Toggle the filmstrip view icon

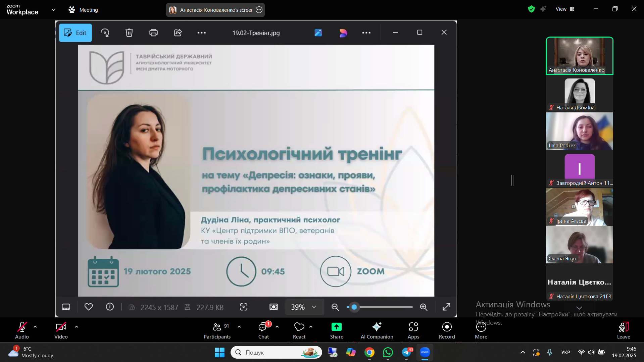tap(66, 307)
